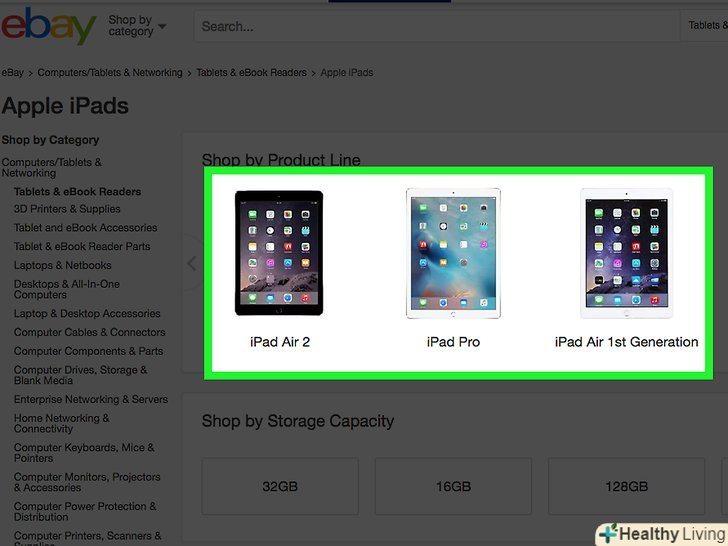The height and width of the screenshot is (546, 728).
Task: Click into the Search field
Action: click(436, 26)
